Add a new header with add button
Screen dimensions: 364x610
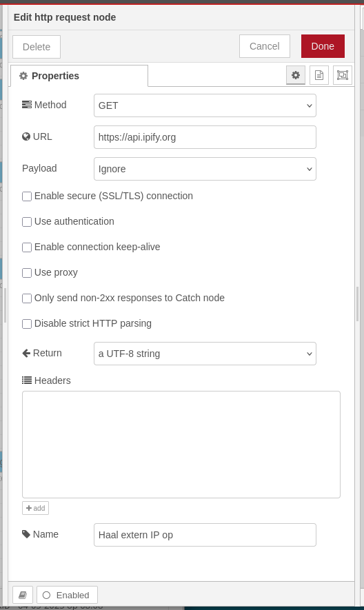[35, 508]
